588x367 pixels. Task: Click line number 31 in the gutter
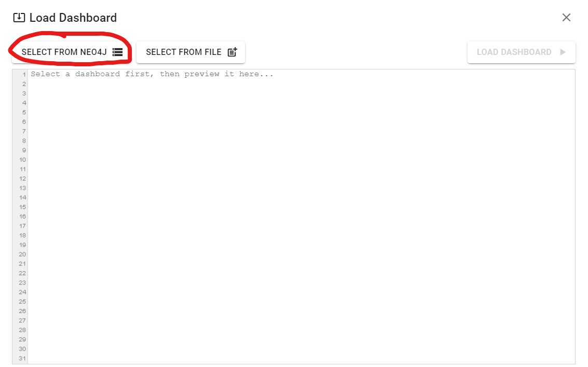point(22,358)
